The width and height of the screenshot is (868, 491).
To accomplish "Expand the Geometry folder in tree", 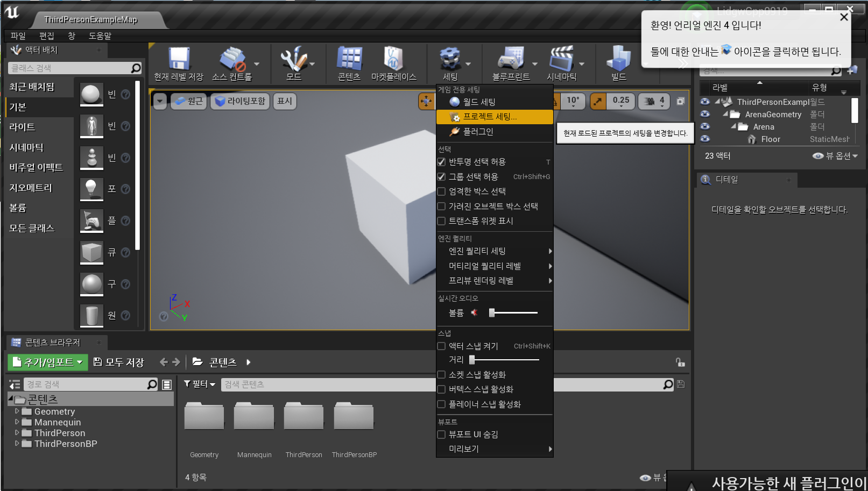I will click(17, 411).
